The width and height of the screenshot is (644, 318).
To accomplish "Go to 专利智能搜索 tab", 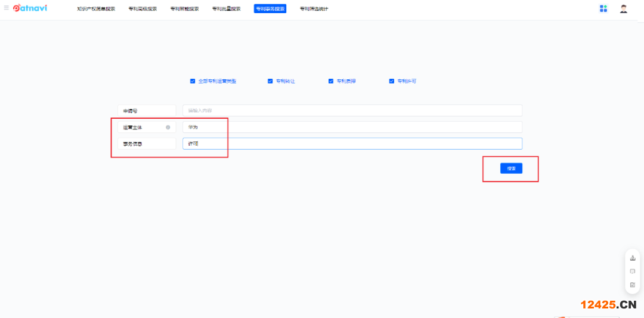I will pos(184,9).
